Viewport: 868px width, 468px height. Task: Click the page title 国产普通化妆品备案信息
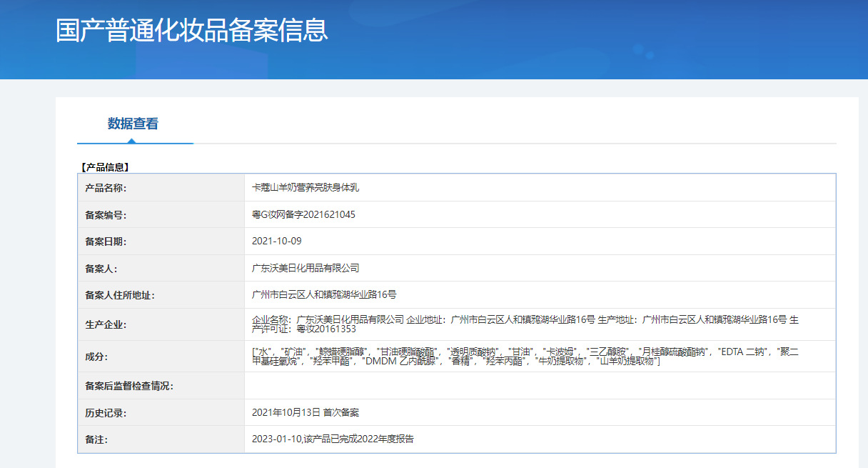pos(192,31)
